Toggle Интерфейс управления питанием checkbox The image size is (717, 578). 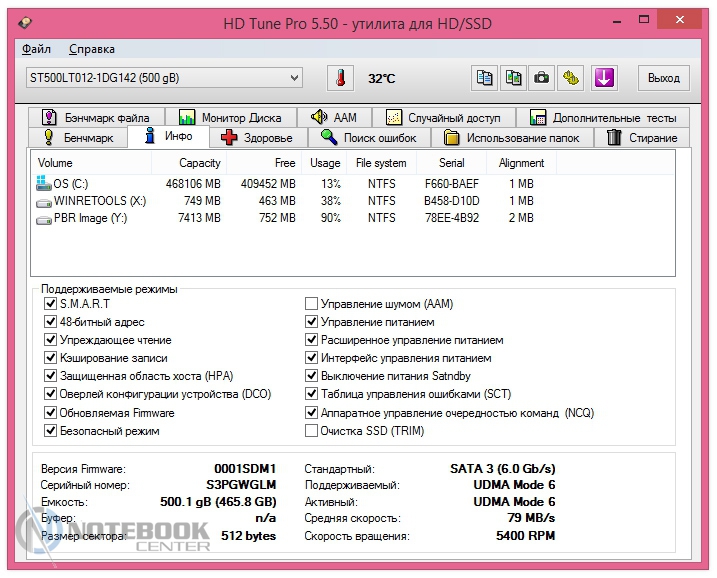[x=311, y=358]
